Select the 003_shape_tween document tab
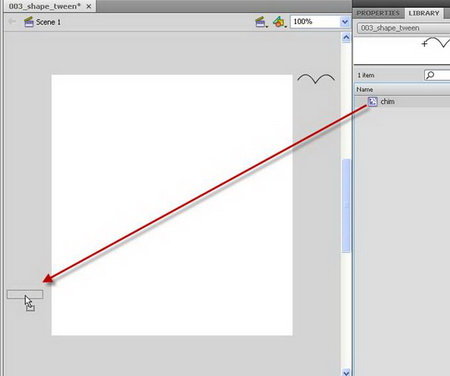 (x=45, y=6)
